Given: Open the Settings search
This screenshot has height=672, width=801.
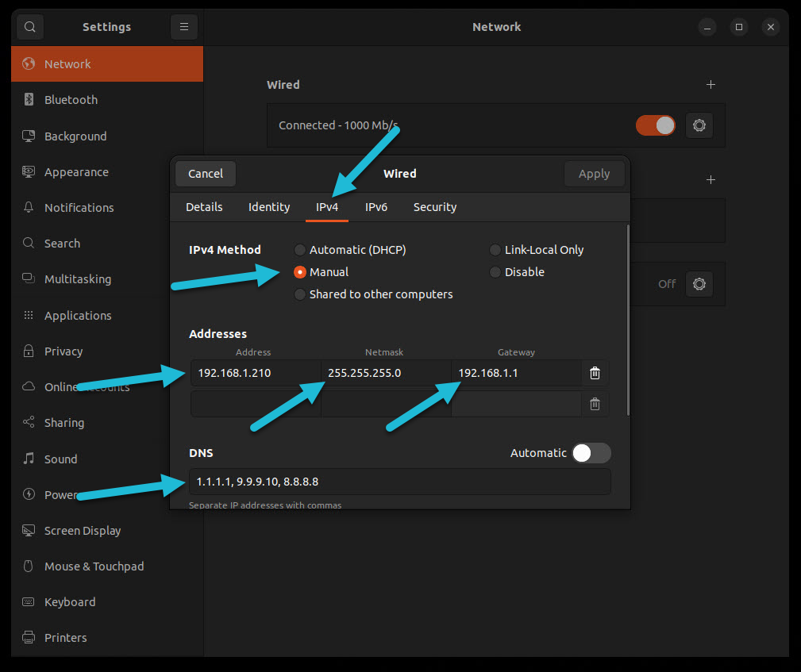Looking at the screenshot, I should click(x=29, y=26).
